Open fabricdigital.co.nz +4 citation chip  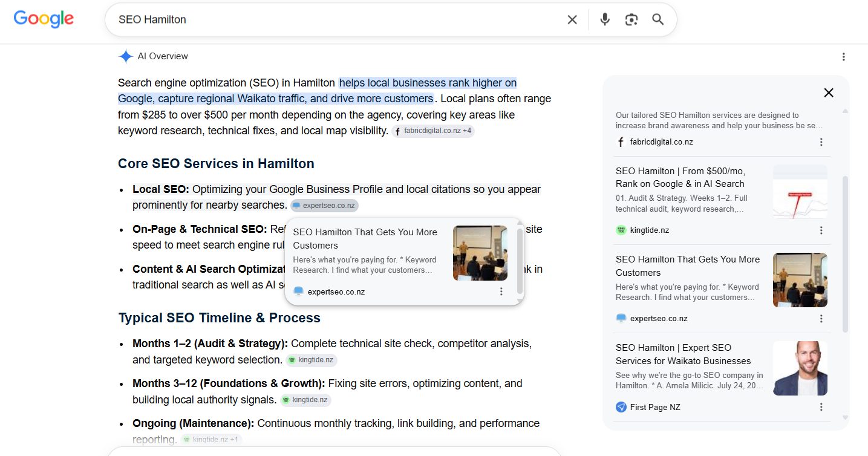click(x=433, y=131)
